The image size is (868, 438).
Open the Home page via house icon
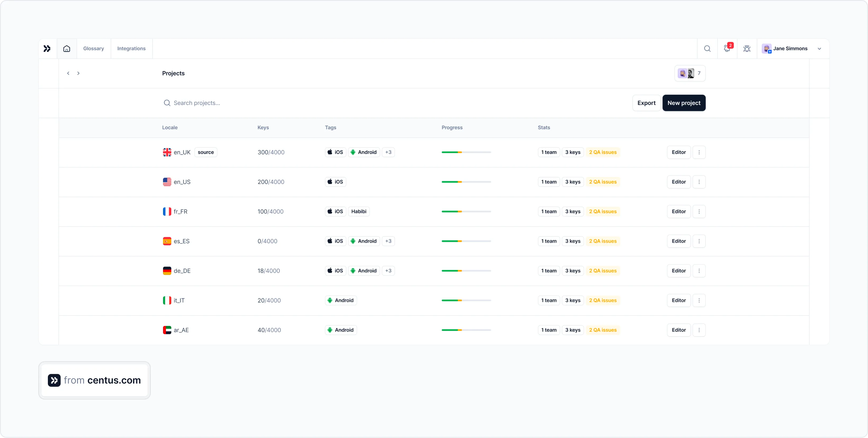point(66,48)
